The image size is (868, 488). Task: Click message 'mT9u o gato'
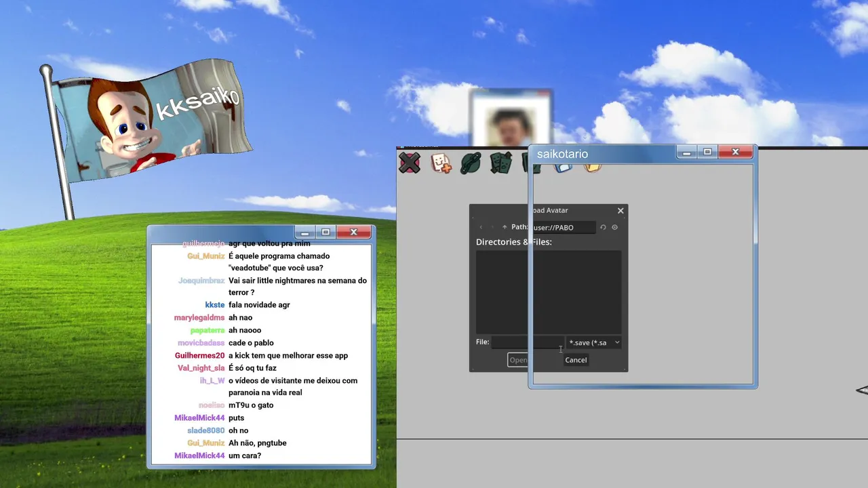tap(251, 405)
